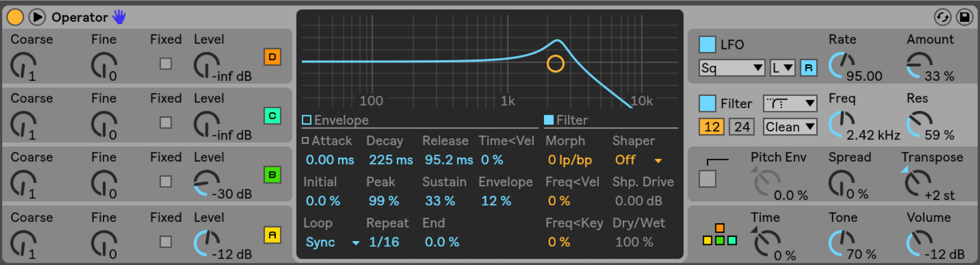Select oscillator B tab
This screenshot has width=980, height=265.
tap(272, 175)
